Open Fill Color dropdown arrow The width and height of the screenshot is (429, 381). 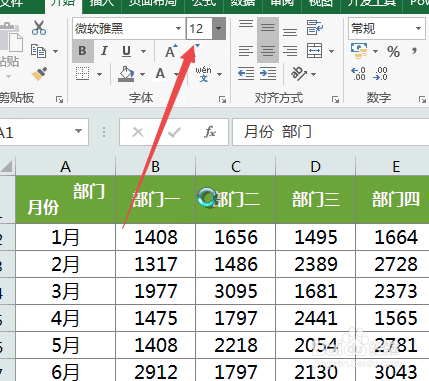pos(142,74)
